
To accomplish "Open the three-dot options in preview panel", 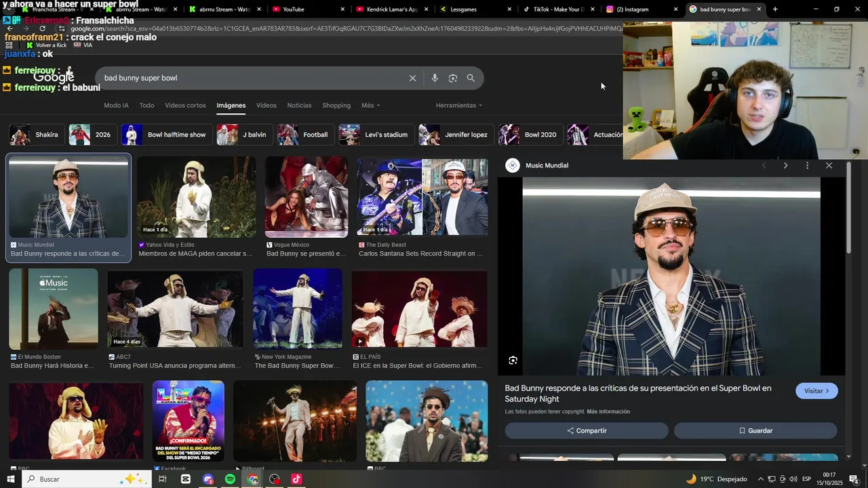I will point(807,165).
